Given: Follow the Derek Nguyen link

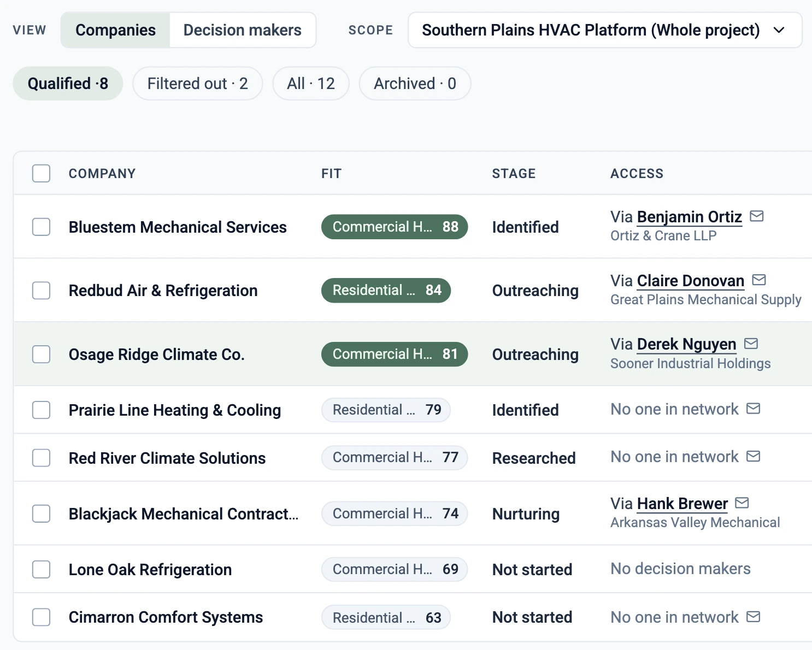Looking at the screenshot, I should (x=687, y=344).
